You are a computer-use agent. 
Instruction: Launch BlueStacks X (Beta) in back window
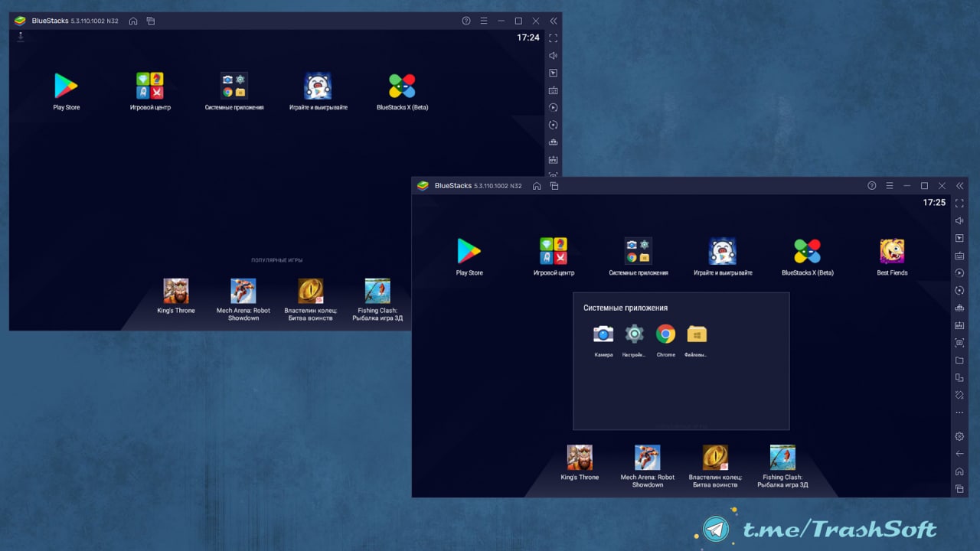coord(402,86)
